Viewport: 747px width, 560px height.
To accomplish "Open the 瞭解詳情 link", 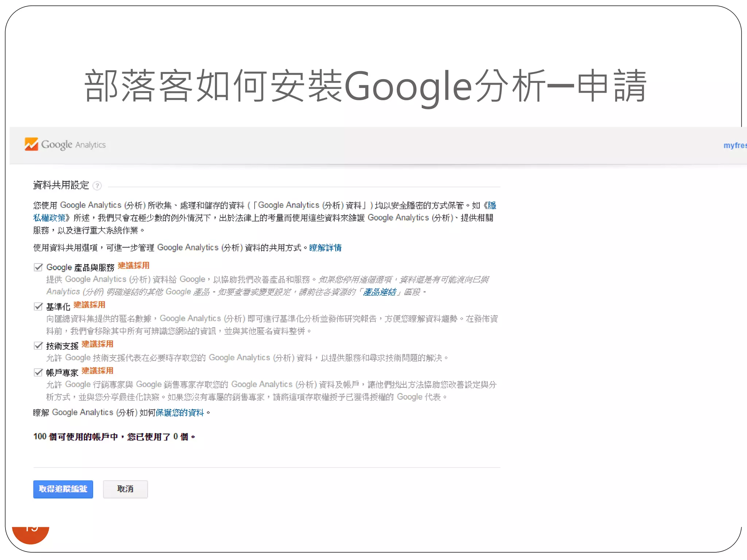I will (325, 248).
